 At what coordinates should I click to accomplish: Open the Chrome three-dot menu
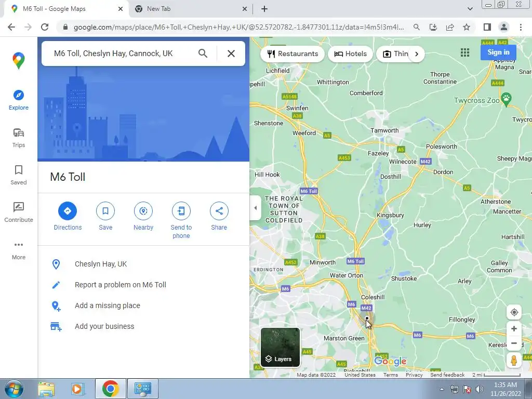pyautogui.click(x=521, y=27)
